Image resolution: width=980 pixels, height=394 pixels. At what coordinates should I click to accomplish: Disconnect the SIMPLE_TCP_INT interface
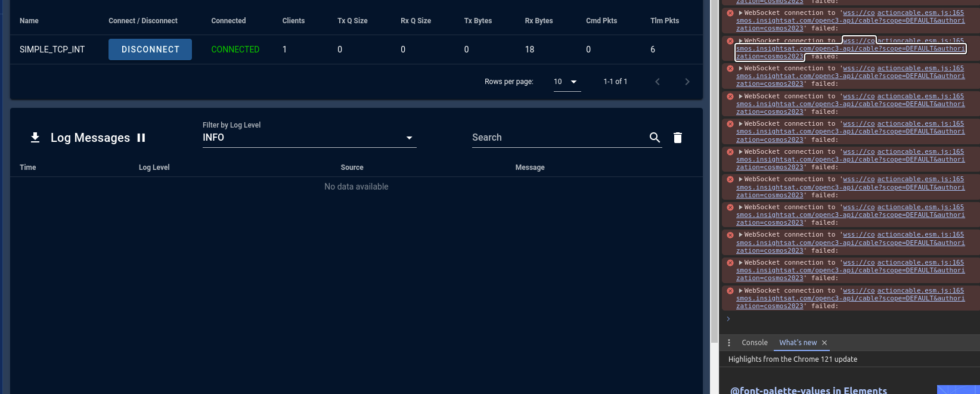tap(150, 49)
